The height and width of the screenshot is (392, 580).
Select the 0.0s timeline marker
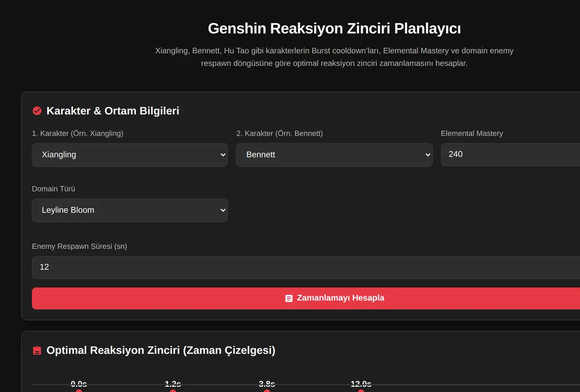click(79, 390)
